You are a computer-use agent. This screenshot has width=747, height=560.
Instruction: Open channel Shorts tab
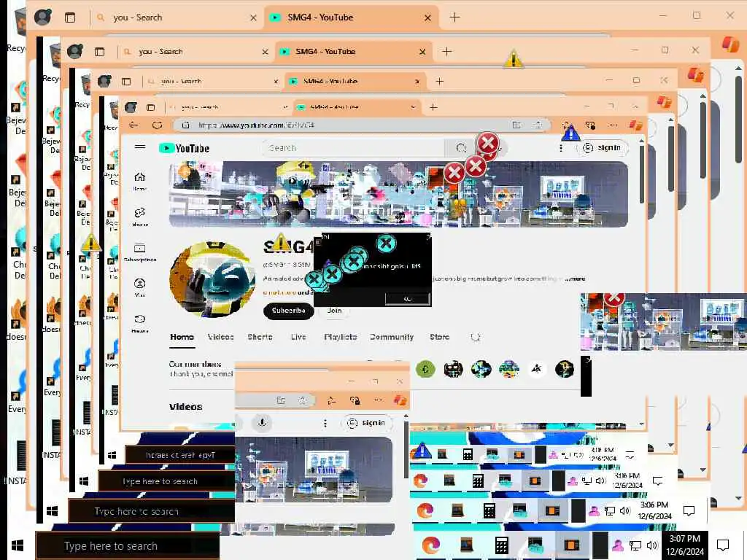click(x=260, y=337)
